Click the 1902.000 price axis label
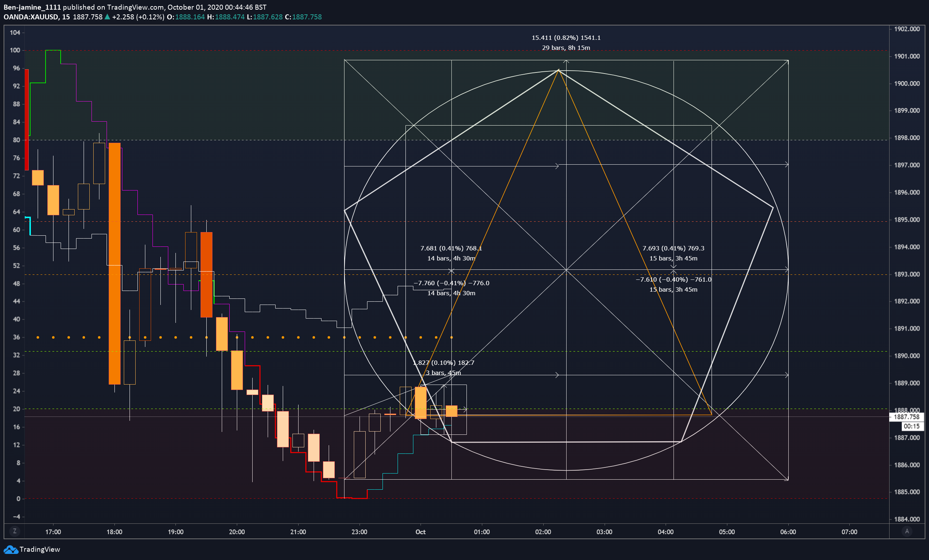The width and height of the screenshot is (929, 560). coord(907,29)
